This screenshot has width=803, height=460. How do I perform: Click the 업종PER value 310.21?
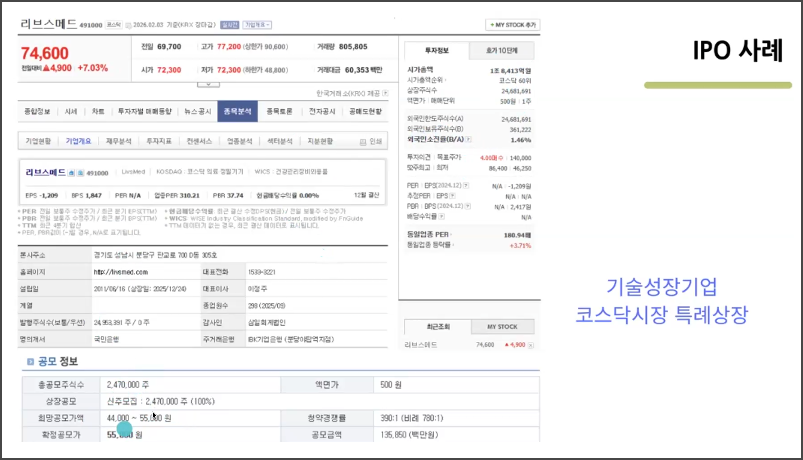coord(189,196)
